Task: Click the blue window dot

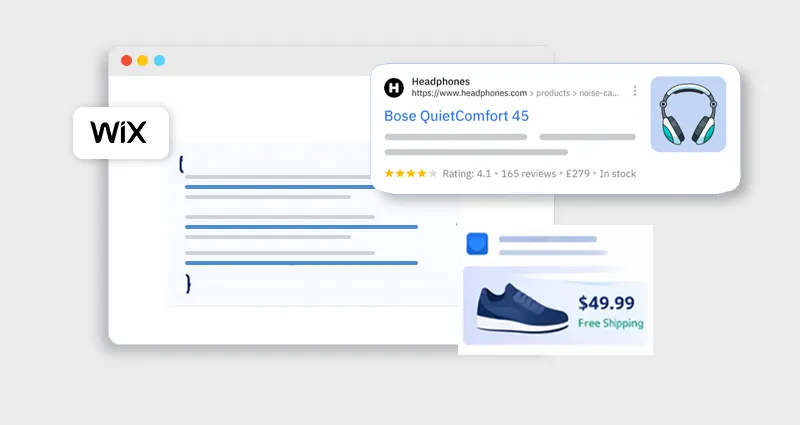Action: tap(160, 61)
